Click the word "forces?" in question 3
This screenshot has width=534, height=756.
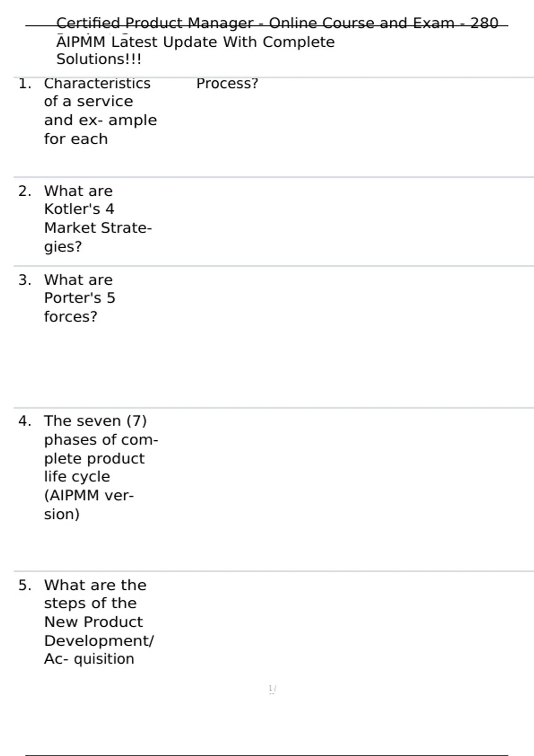tap(70, 317)
